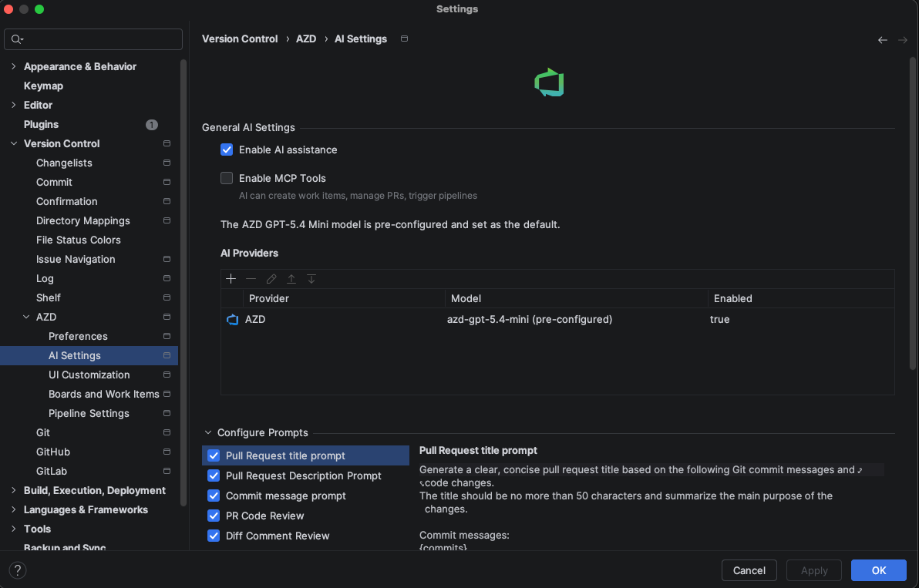
Task: Click the AI Settings breadcrumb label
Action: pyautogui.click(x=361, y=39)
